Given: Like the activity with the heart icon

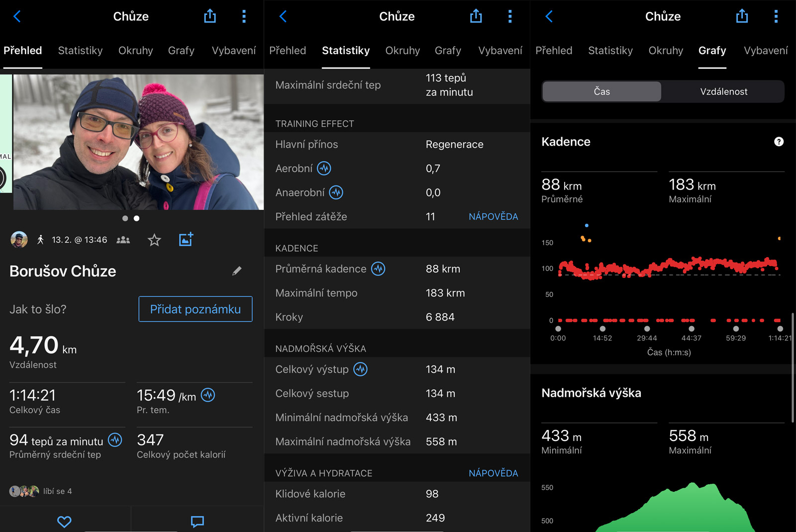Looking at the screenshot, I should [64, 521].
